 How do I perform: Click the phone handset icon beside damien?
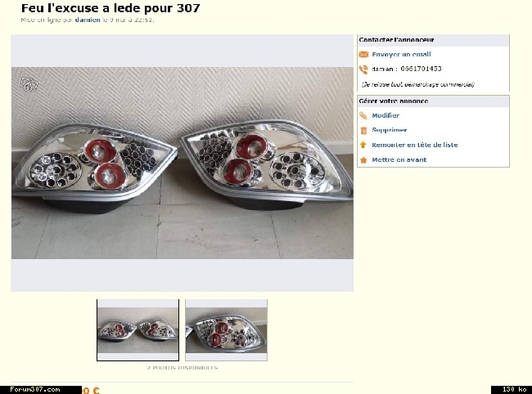(x=363, y=69)
